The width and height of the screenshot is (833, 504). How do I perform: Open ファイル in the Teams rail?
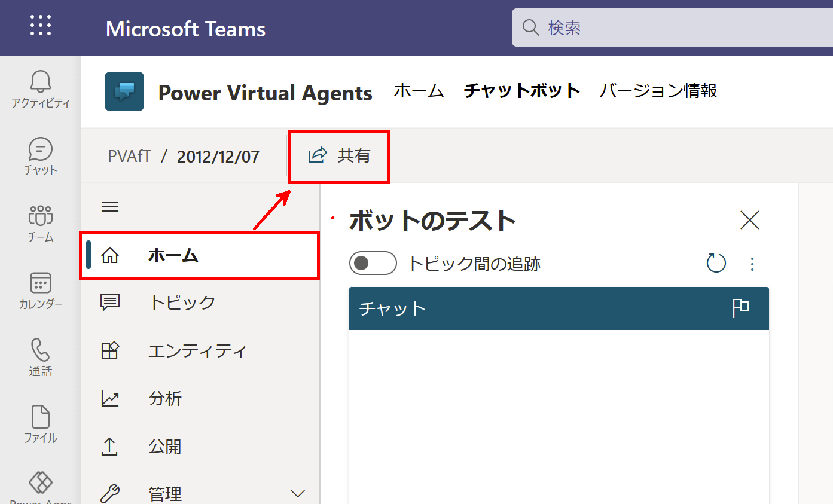point(41,424)
